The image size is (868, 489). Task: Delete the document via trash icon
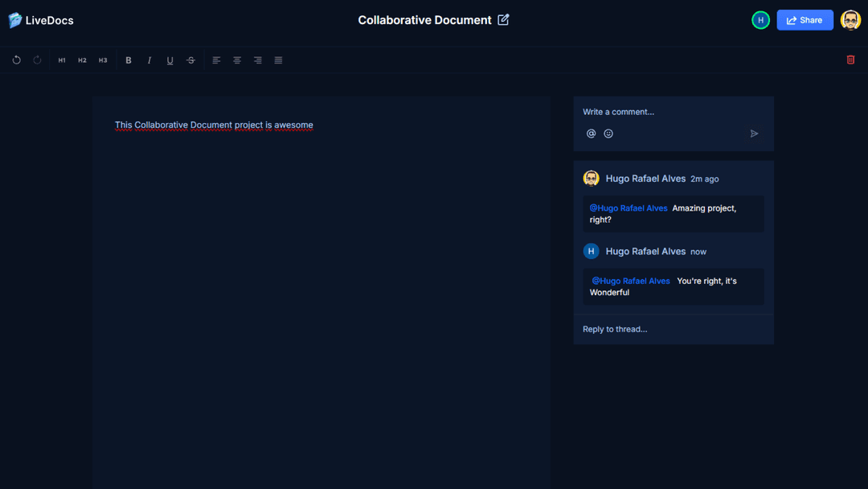[850, 60]
